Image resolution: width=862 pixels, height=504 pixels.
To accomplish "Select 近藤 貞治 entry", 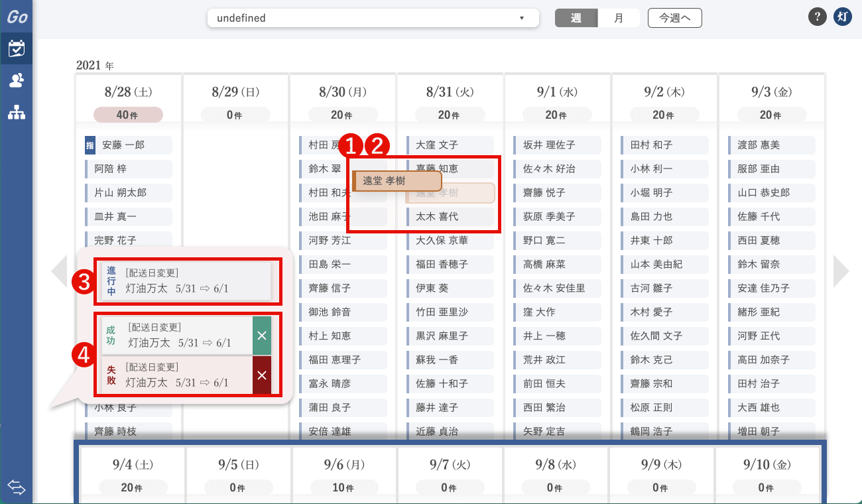I will click(x=450, y=432).
